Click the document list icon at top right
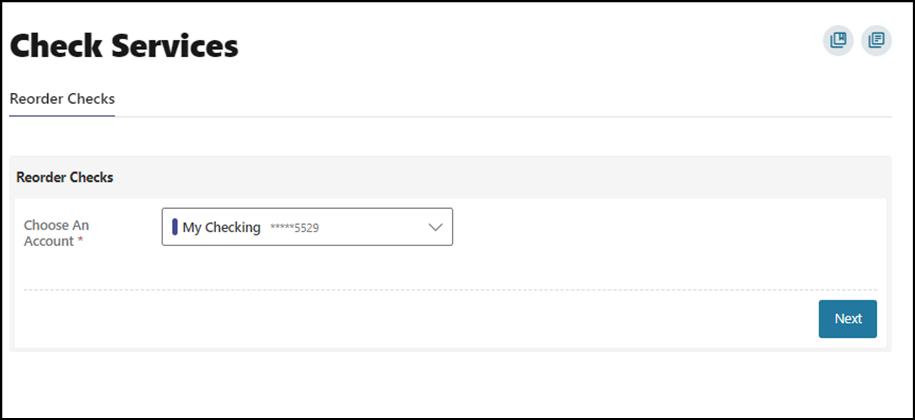915x420 pixels. pyautogui.click(x=876, y=41)
